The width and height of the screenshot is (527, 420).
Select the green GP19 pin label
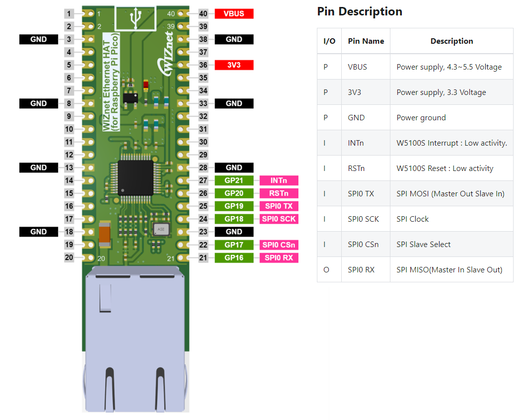[234, 206]
